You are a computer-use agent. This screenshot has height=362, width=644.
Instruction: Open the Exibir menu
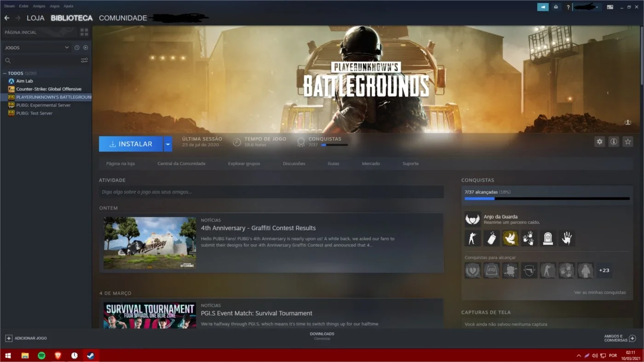24,6
